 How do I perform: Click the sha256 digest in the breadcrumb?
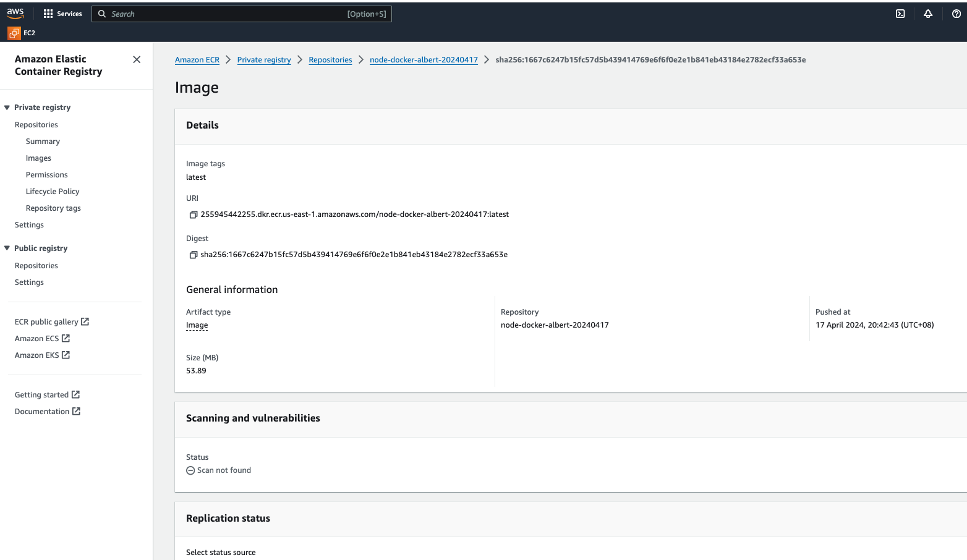tap(650, 60)
